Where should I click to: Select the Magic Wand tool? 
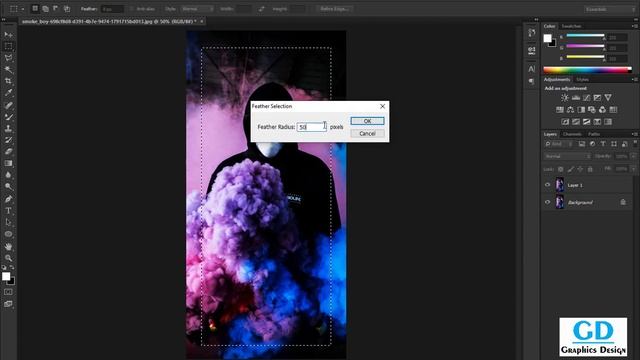8,69
